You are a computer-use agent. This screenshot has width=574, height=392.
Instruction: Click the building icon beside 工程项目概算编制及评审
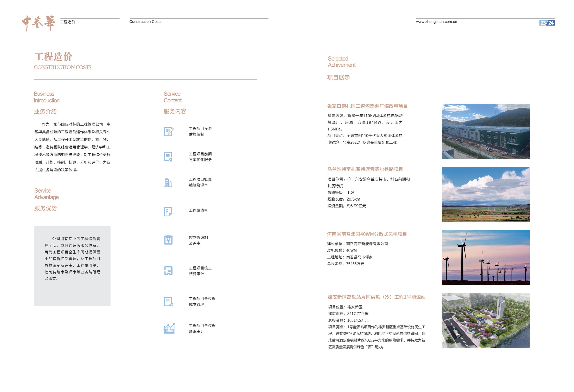(x=168, y=182)
